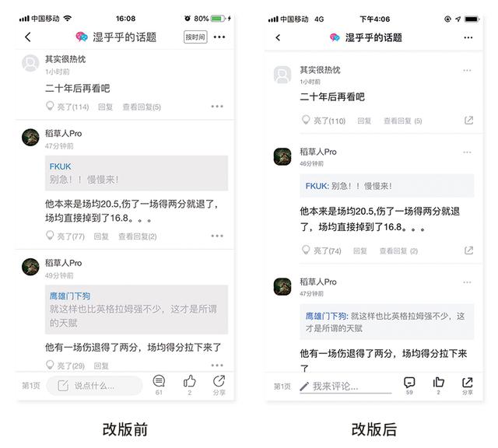Tap share icon labeled 分享 in 改版前

[219, 381]
